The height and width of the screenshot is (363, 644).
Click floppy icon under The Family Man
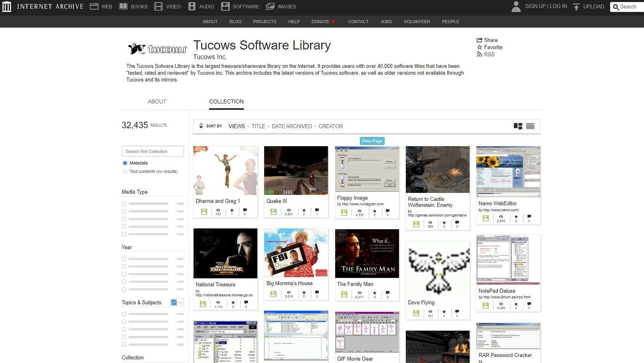click(x=344, y=295)
